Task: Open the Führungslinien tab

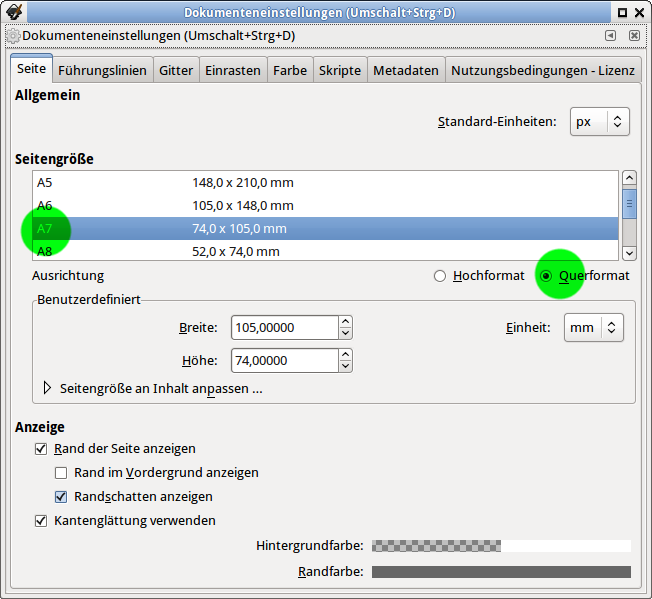Action: [102, 70]
